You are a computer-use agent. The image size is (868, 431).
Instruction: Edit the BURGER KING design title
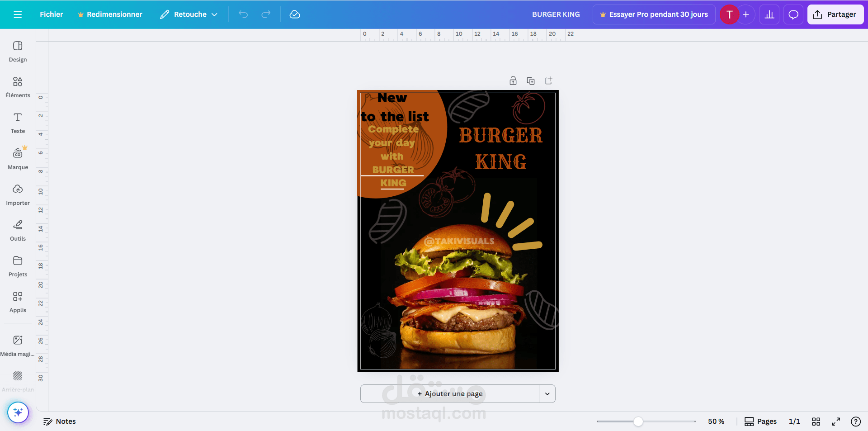(556, 14)
